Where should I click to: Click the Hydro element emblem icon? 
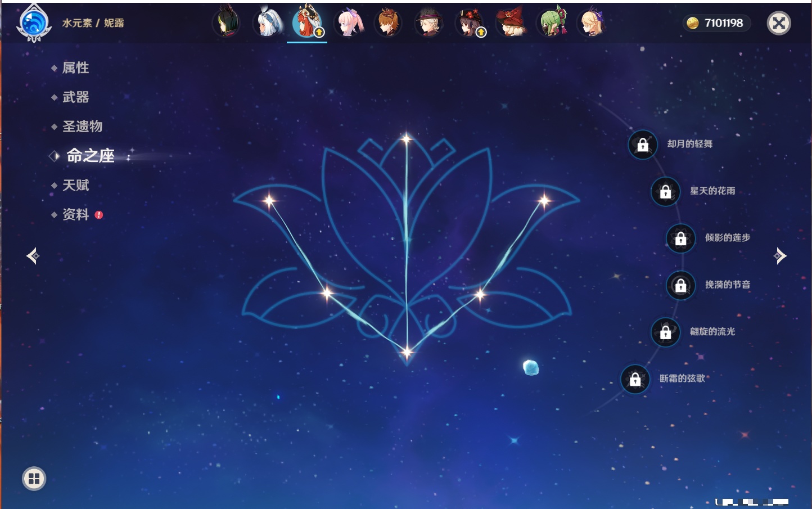pos(34,23)
